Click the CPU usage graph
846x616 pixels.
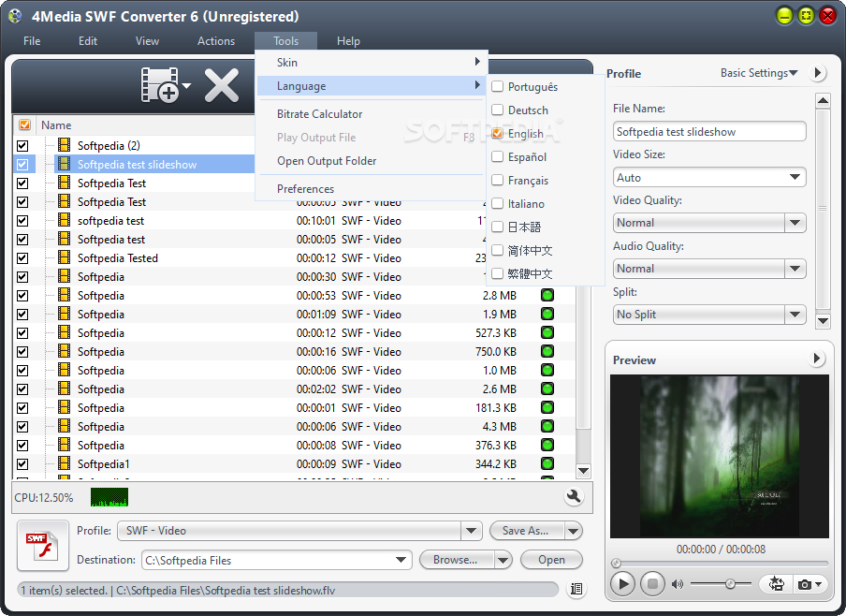coord(109,497)
